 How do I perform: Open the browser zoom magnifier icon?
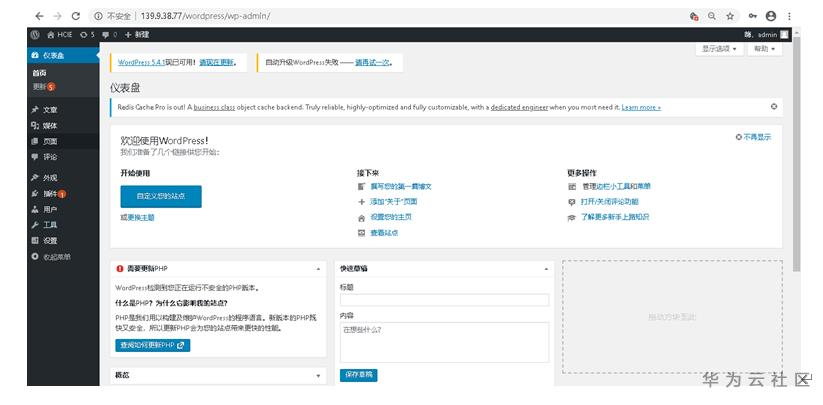712,16
